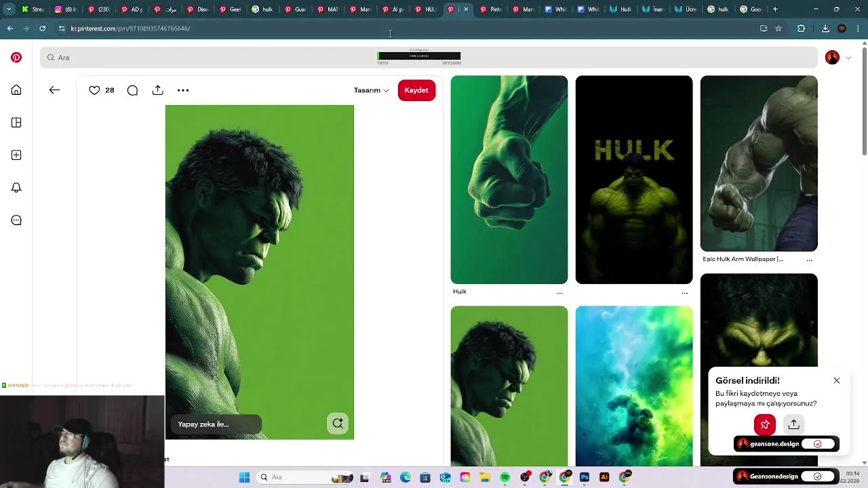868x488 pixels.
Task: Open the tab search dropdown arrow
Action: click(9, 9)
